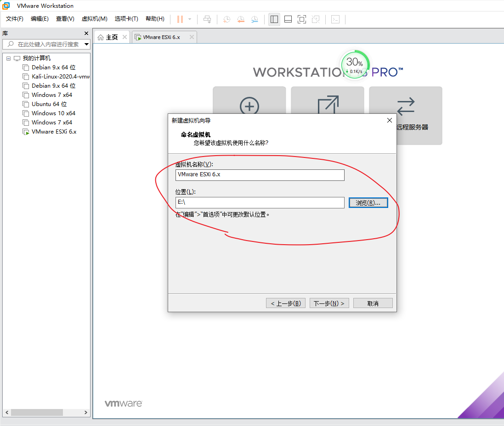
Task: Open the 选项卡(T) menu
Action: (x=126, y=19)
